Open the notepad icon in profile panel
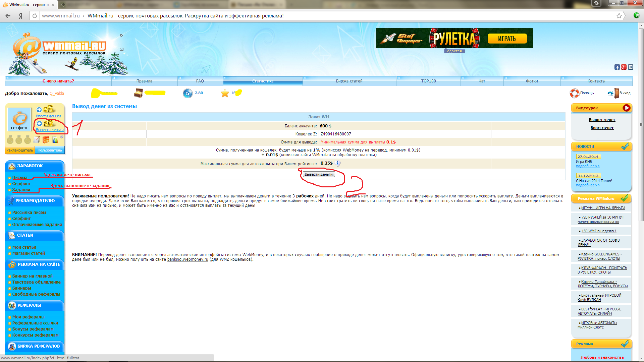The width and height of the screenshot is (644, 362). 37,140
